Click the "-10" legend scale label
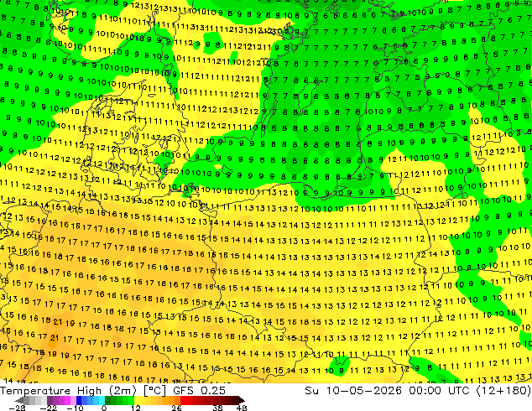This screenshot has height=411, width=532. click(x=75, y=408)
